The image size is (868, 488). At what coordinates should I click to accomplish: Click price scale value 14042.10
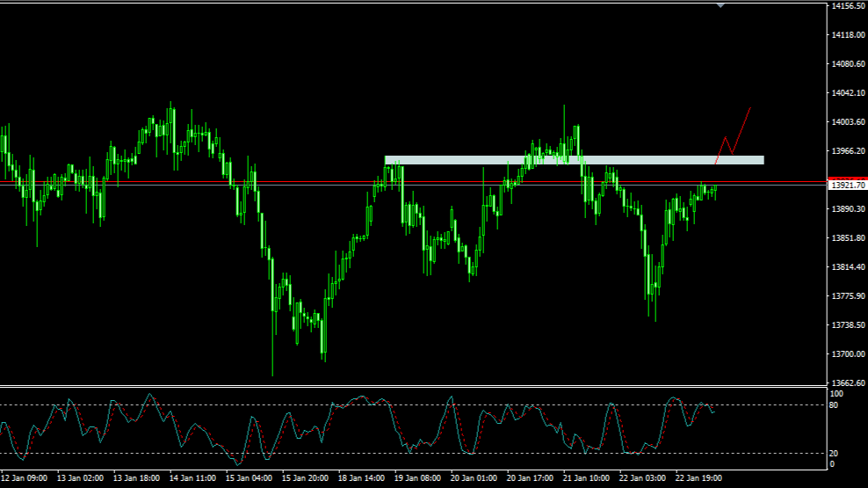point(848,93)
